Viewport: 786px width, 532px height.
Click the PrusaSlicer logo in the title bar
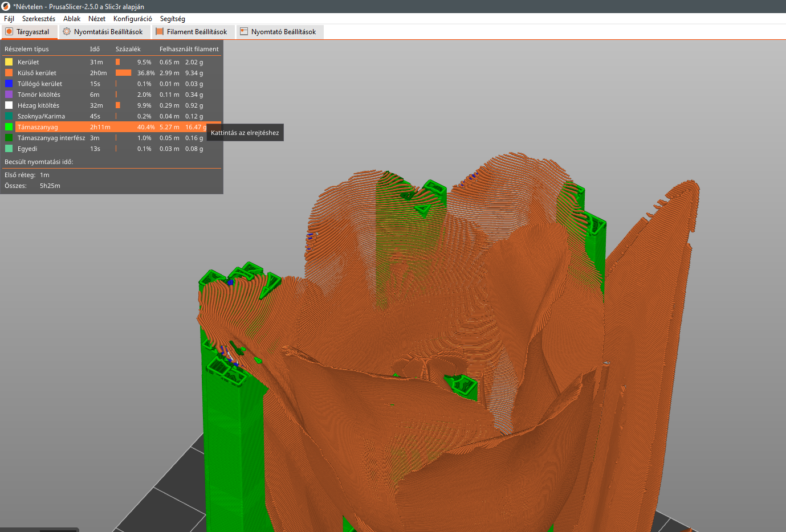pyautogui.click(x=6, y=6)
